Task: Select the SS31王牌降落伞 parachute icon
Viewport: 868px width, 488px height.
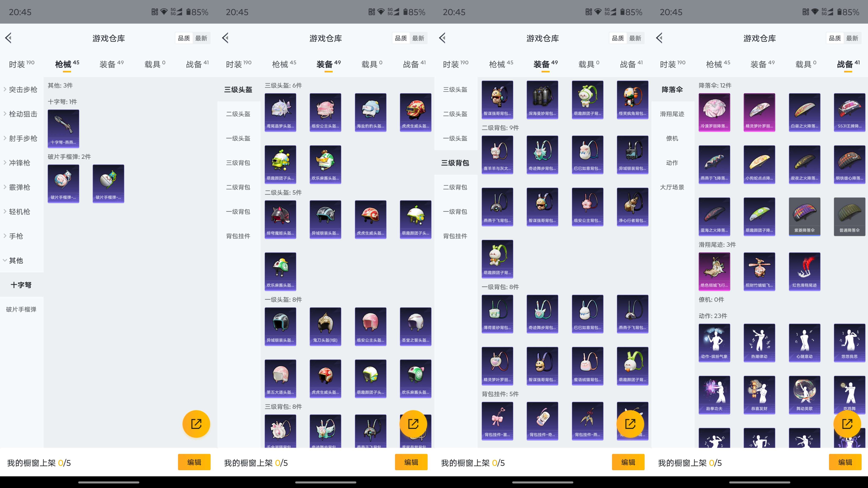Action: [x=850, y=112]
